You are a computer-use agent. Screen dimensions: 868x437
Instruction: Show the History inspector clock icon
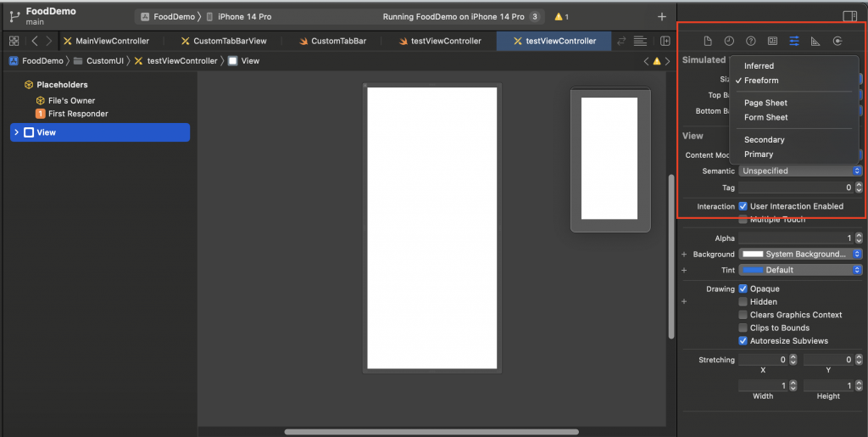point(729,41)
